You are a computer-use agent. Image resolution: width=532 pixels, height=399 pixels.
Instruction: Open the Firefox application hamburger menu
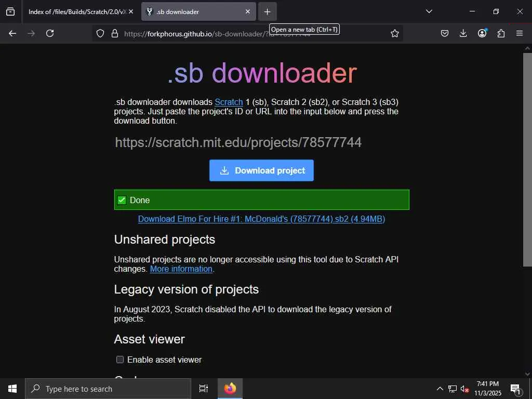[x=520, y=33]
